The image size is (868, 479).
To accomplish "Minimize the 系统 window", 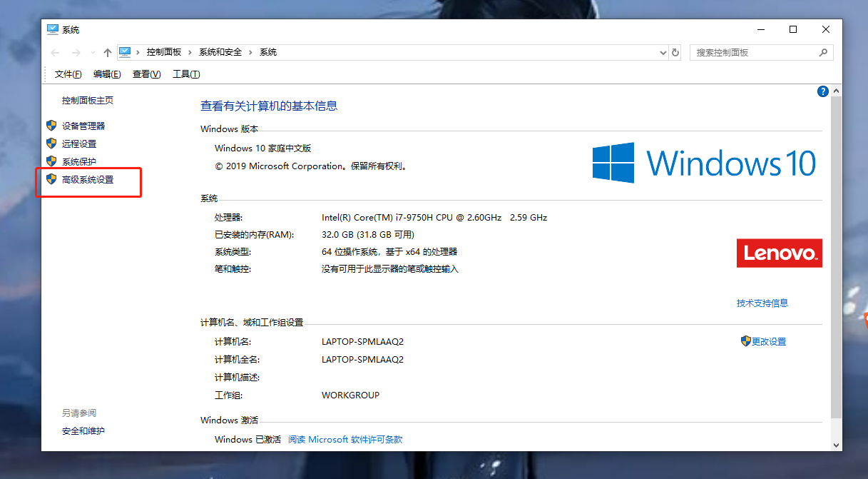I will pos(760,29).
